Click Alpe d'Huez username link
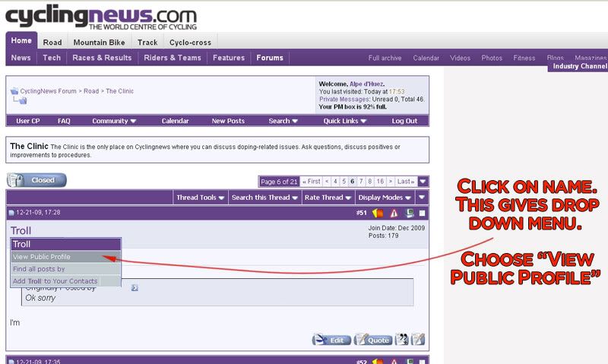The image size is (608, 364). pos(366,84)
